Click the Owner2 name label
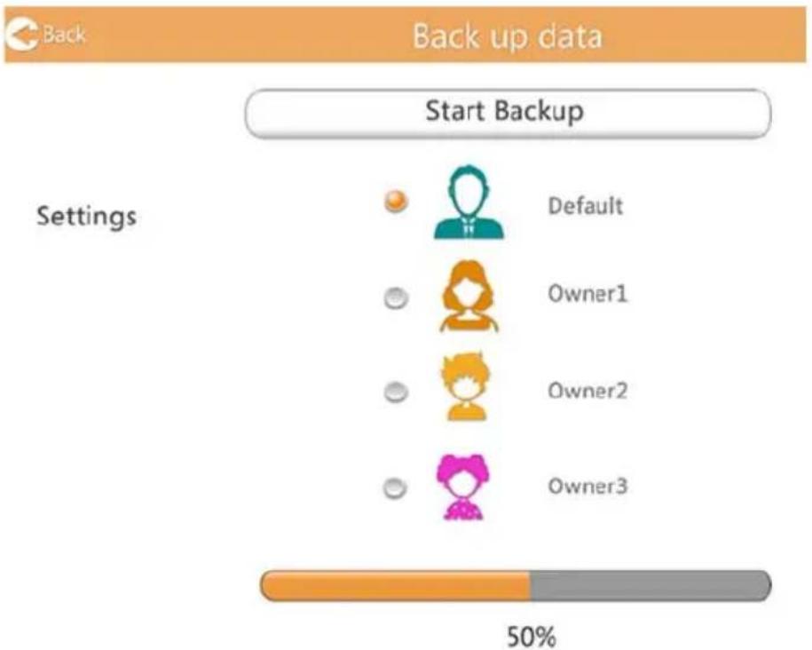812x650 pixels. (587, 391)
